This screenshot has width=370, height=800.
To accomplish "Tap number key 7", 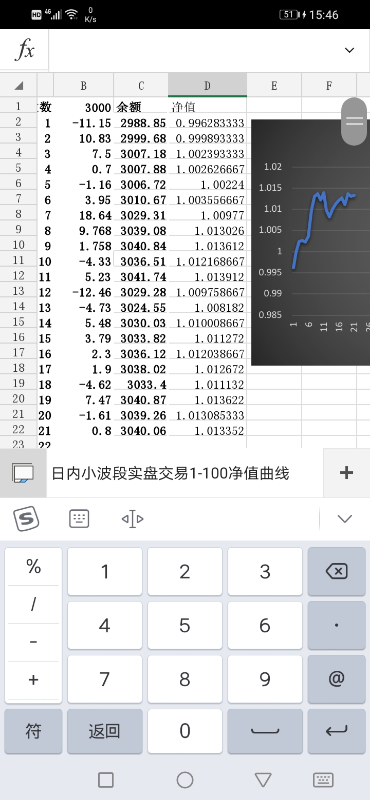I will pos(105,679).
